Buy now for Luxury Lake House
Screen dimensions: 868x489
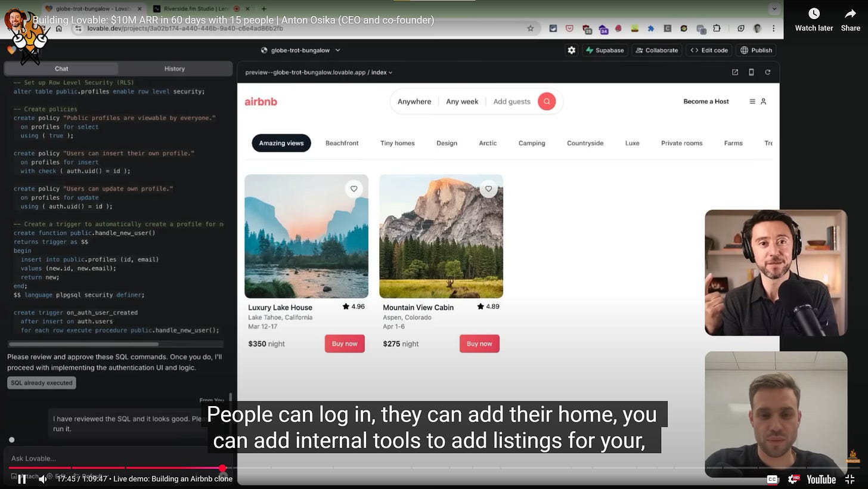point(345,343)
